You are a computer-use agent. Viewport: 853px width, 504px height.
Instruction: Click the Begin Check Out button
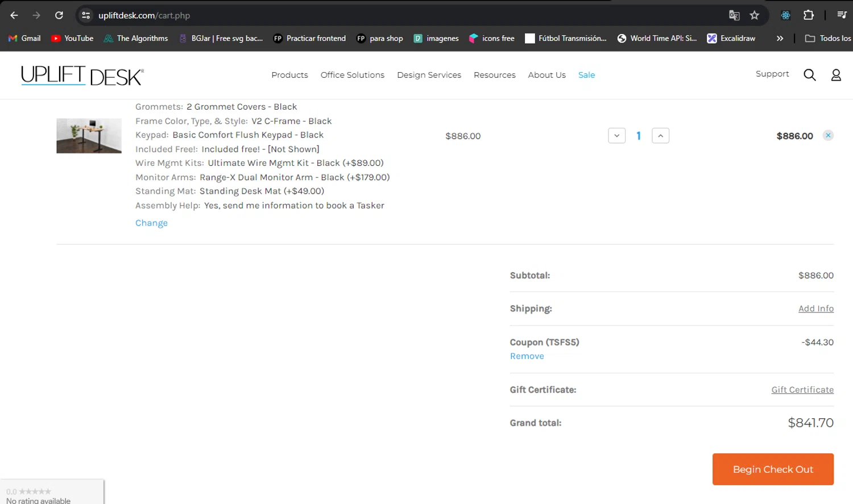[x=773, y=469]
